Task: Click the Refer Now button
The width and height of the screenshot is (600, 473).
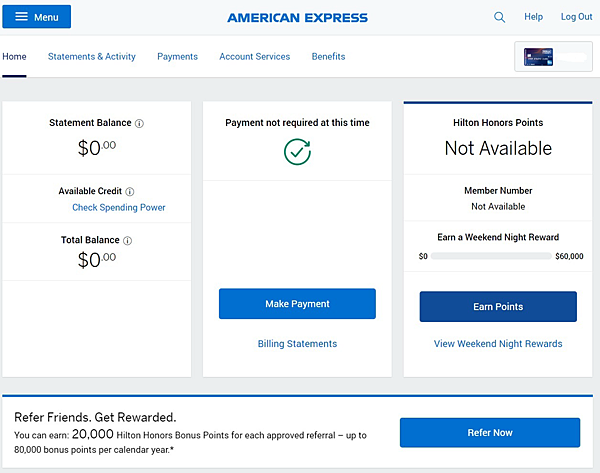Action: 490,432
